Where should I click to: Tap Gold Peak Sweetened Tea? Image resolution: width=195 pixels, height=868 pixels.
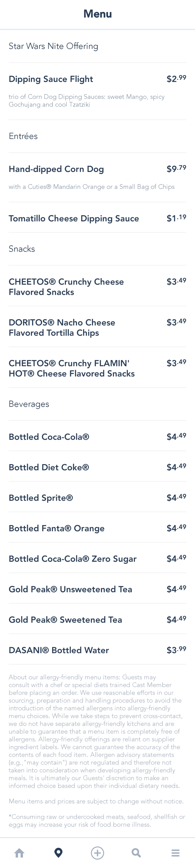click(x=66, y=620)
